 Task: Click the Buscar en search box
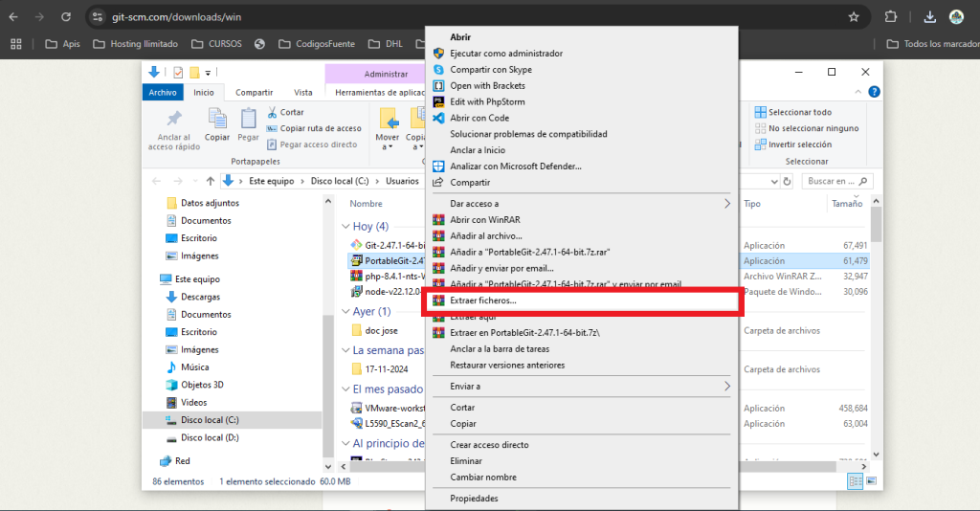(837, 181)
